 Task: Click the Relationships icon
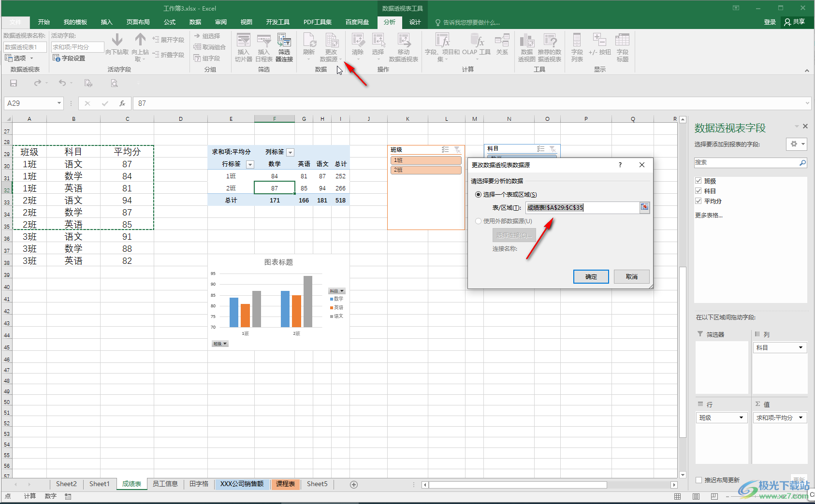(502, 41)
